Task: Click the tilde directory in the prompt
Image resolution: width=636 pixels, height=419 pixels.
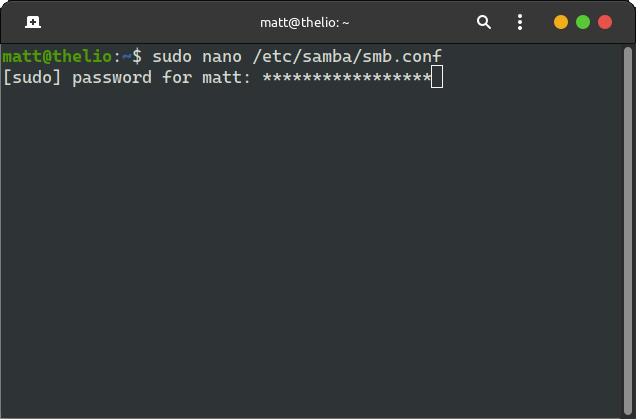Action: tap(127, 57)
